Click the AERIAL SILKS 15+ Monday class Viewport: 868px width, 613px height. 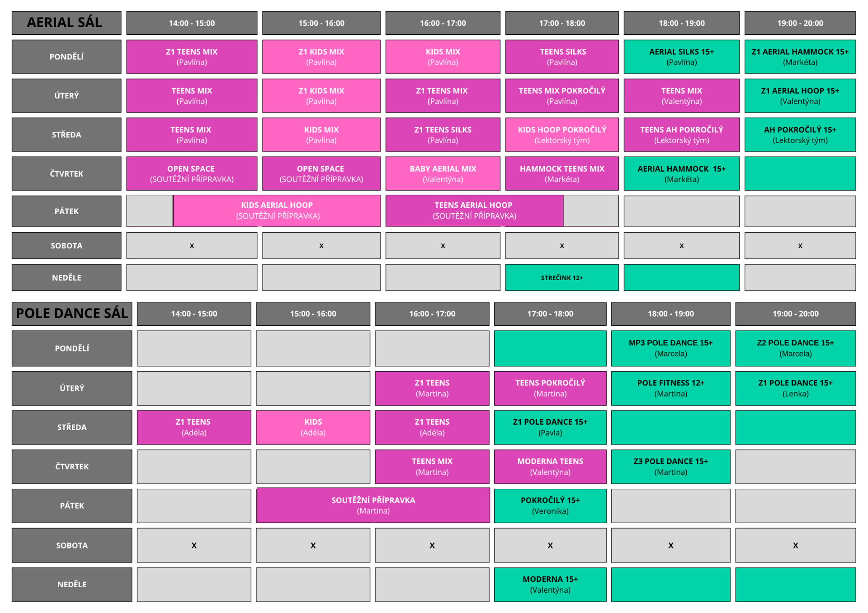(681, 56)
